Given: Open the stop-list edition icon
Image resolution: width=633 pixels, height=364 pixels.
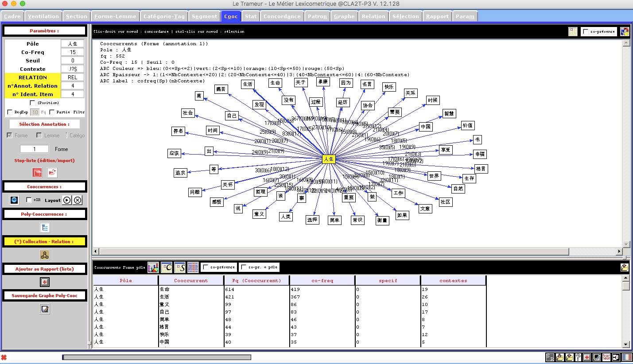Looking at the screenshot, I should 37,173.
